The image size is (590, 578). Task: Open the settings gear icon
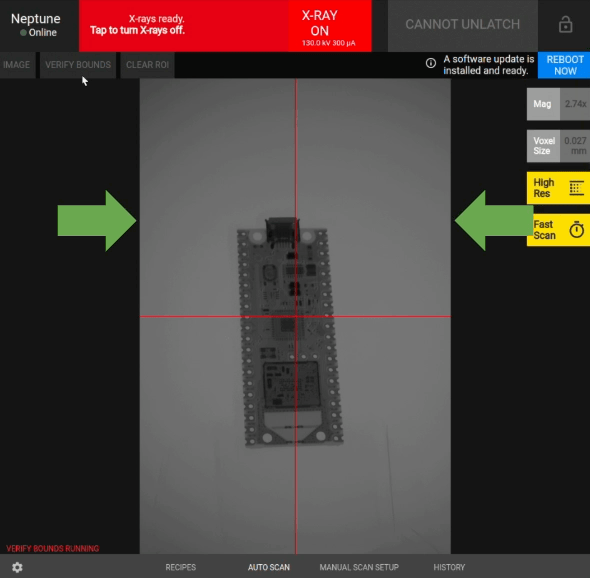point(17,567)
